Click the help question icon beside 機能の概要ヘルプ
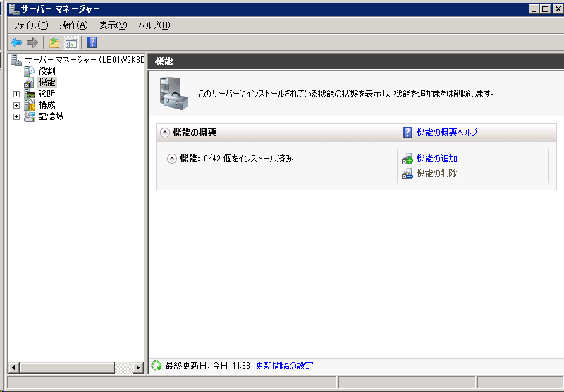 coord(407,133)
